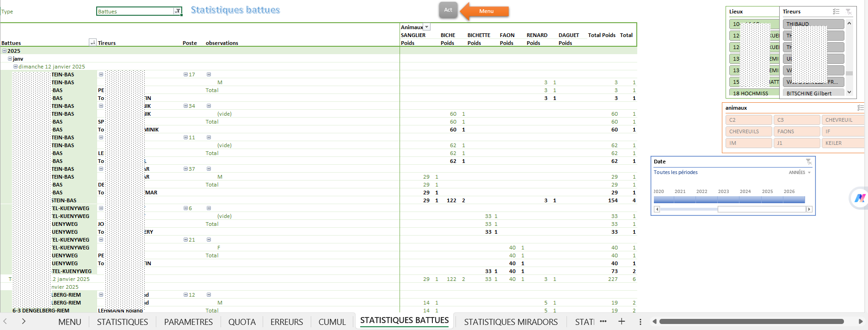
Task: Collapse the 2025 year group
Action: 5,51
